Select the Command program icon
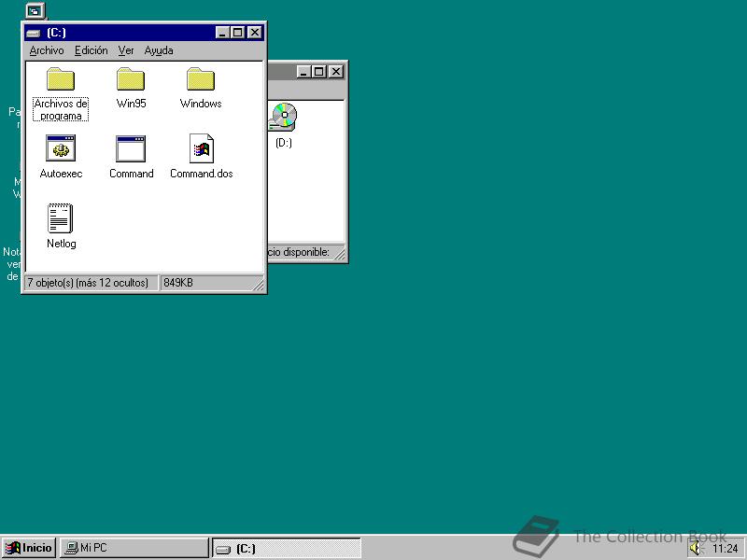 [131, 148]
